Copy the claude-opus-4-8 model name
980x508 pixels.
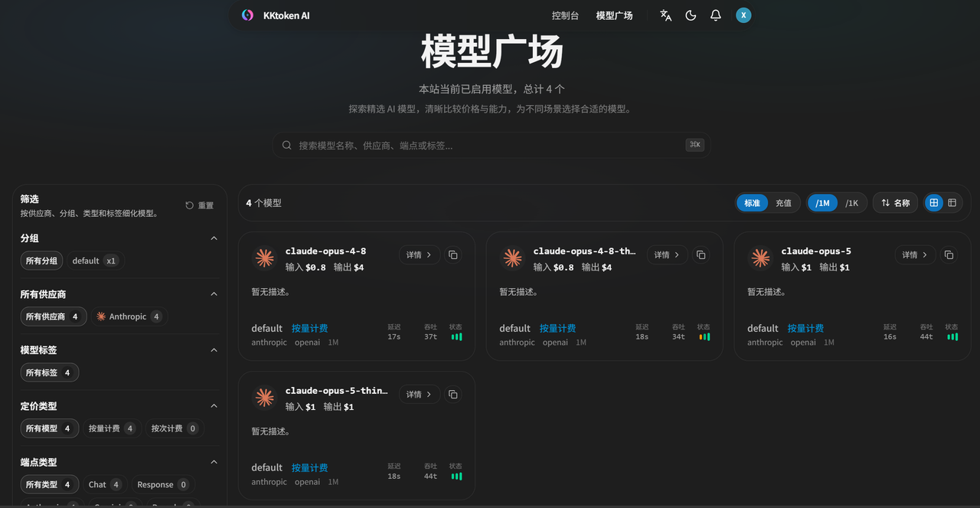453,254
